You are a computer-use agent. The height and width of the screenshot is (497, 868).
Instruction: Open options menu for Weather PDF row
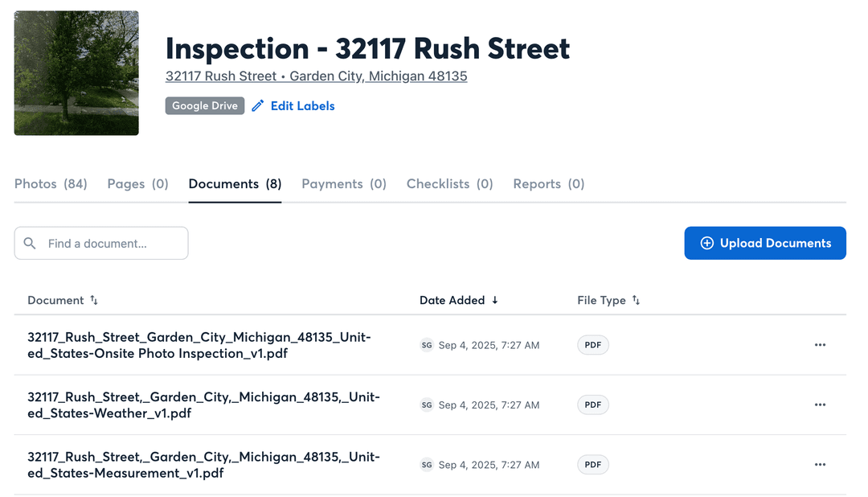[820, 405]
